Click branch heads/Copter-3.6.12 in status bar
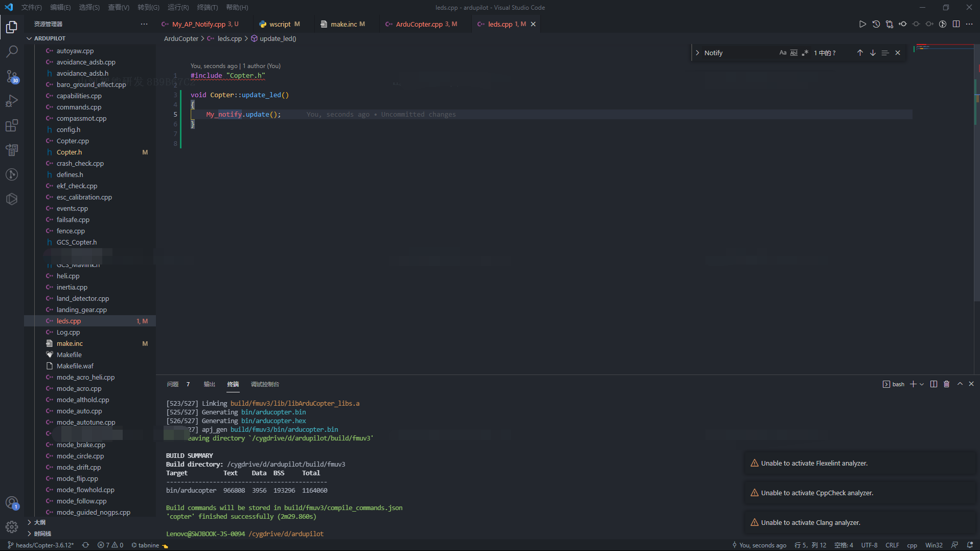 tap(41, 545)
